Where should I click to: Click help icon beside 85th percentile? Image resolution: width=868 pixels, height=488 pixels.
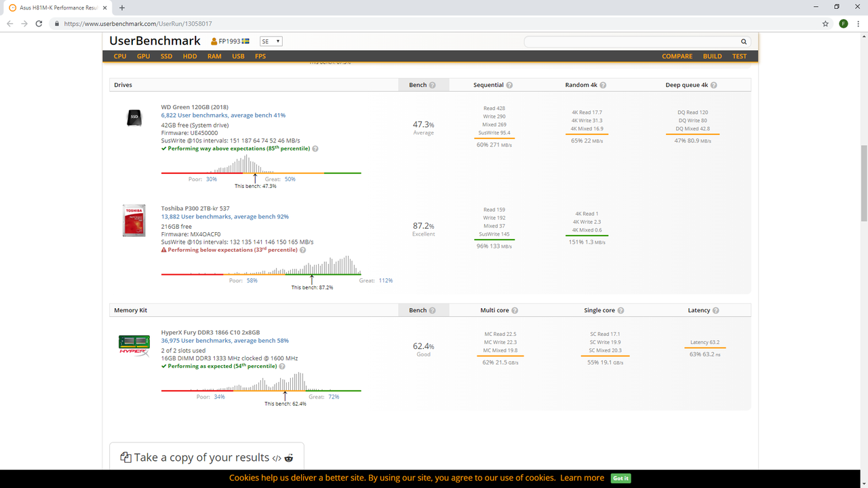click(315, 148)
